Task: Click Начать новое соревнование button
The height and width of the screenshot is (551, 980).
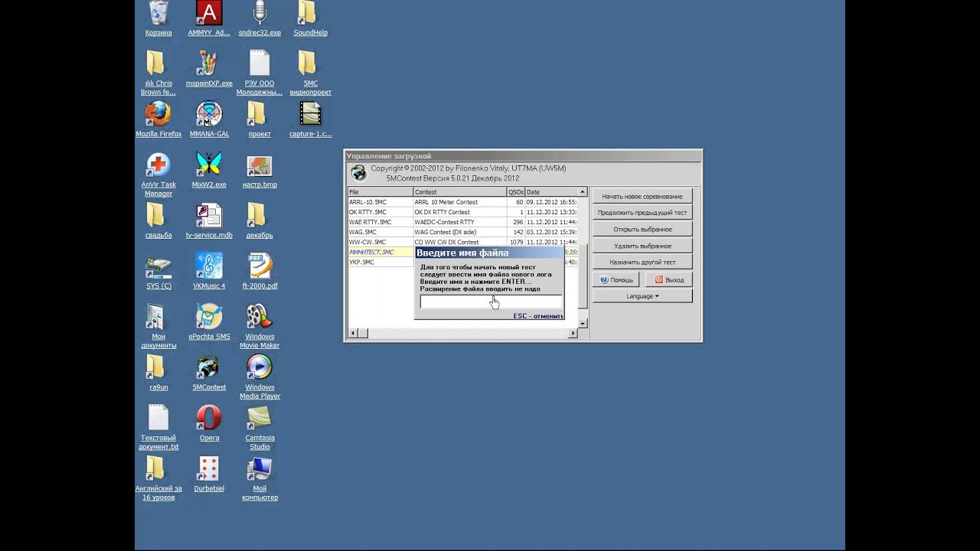Action: (x=642, y=197)
